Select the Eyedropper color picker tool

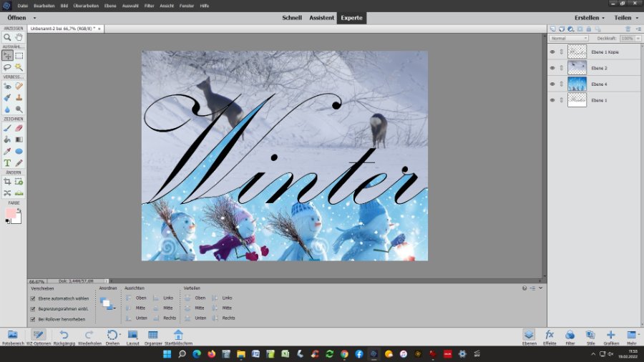pos(7,151)
